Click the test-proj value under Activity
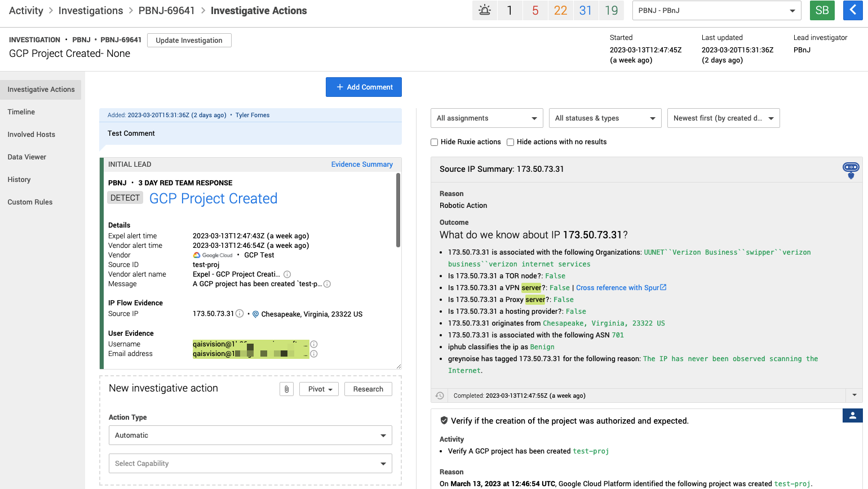The width and height of the screenshot is (868, 489). (591, 451)
